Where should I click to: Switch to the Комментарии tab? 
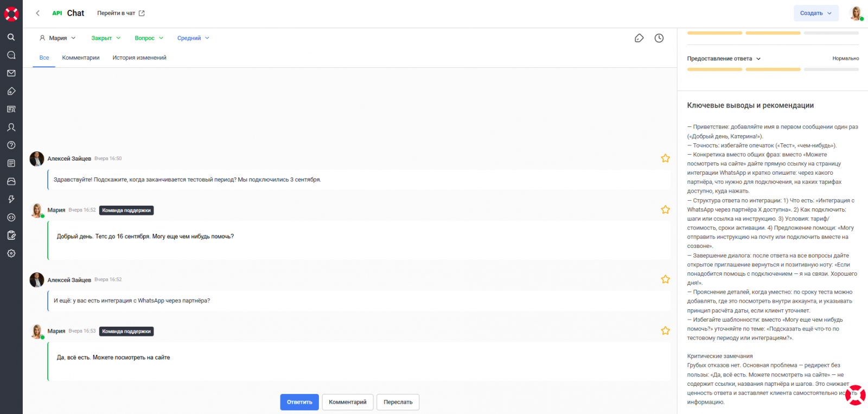[81, 58]
